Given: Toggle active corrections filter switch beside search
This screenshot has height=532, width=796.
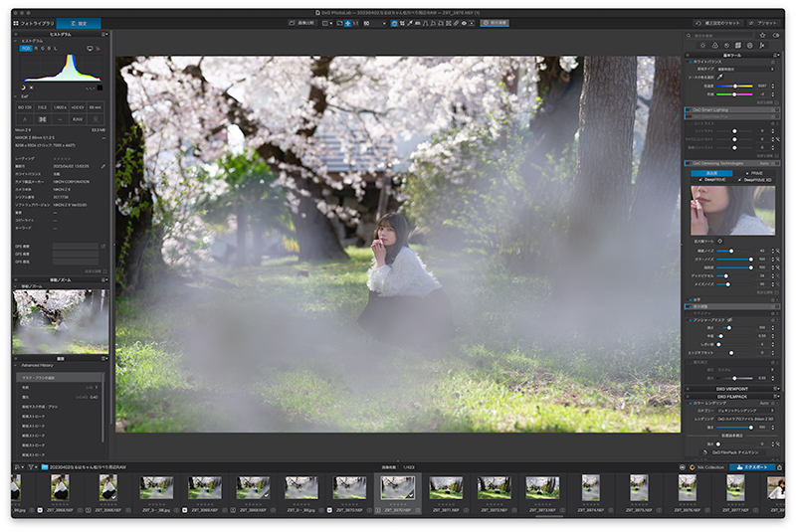Looking at the screenshot, I should click(776, 35).
